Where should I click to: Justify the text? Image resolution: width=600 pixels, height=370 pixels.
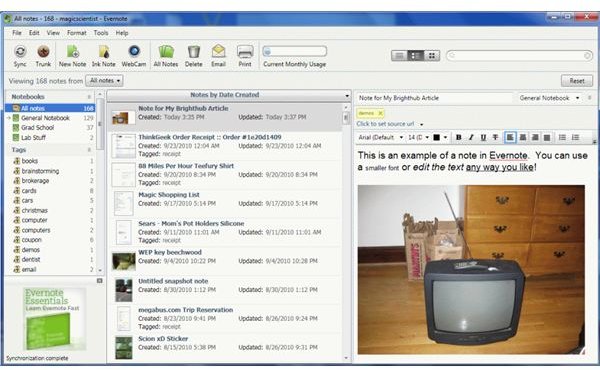pyautogui.click(x=547, y=137)
